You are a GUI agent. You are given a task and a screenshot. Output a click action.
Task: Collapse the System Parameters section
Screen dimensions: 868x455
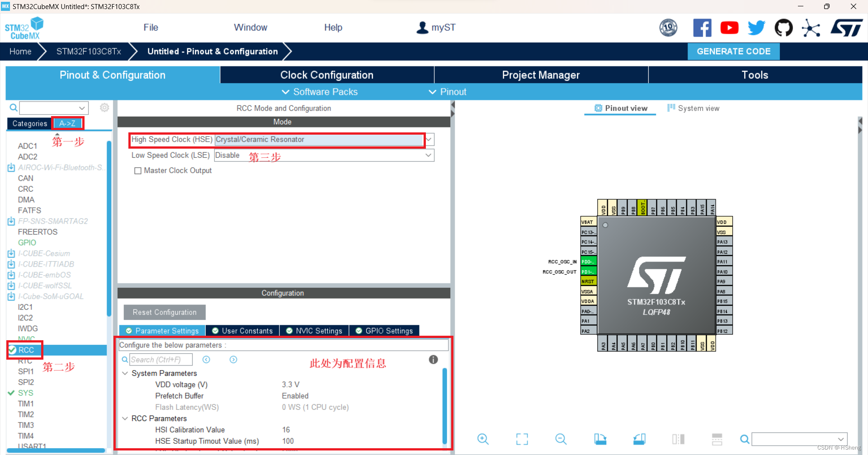pos(125,373)
